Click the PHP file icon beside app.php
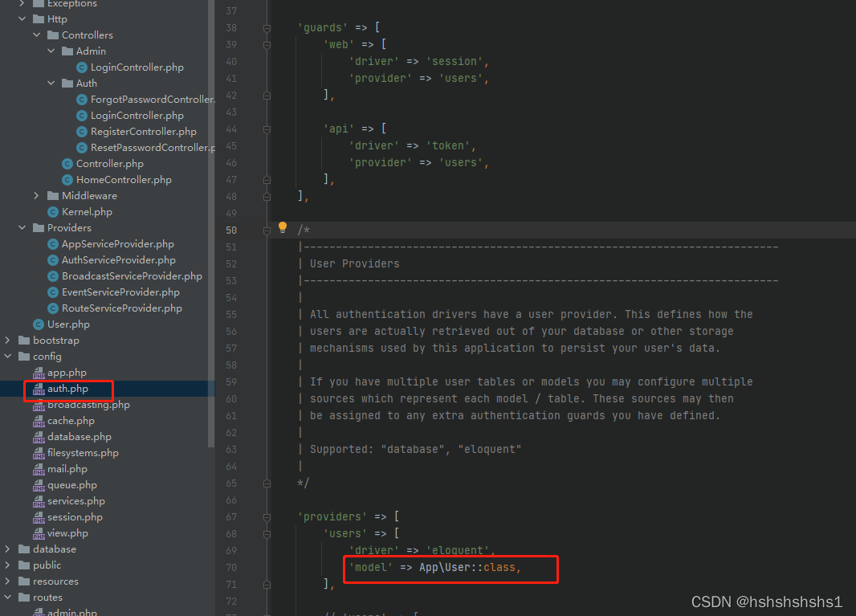This screenshot has width=856, height=616. click(39, 373)
